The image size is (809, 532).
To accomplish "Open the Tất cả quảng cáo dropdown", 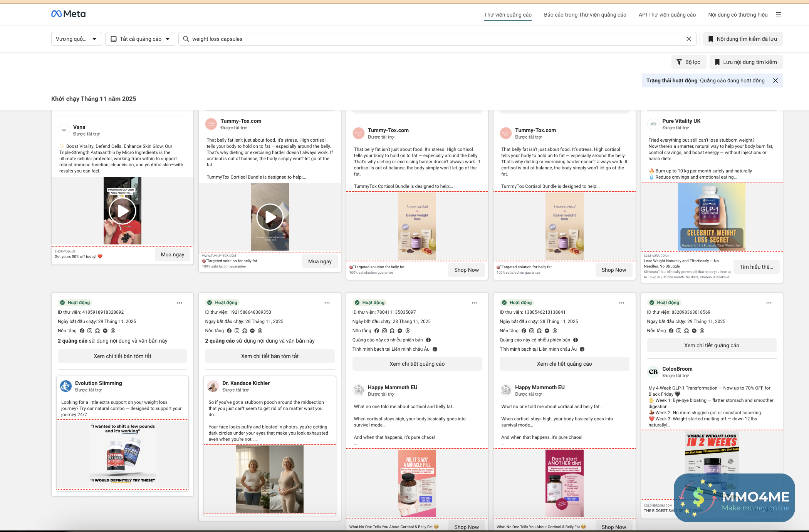I will (x=140, y=39).
